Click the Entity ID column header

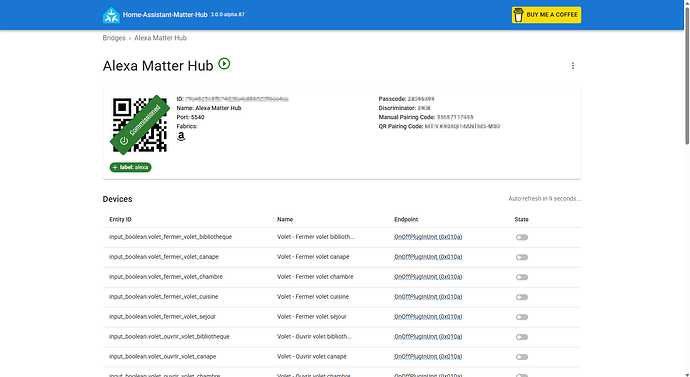pos(120,219)
